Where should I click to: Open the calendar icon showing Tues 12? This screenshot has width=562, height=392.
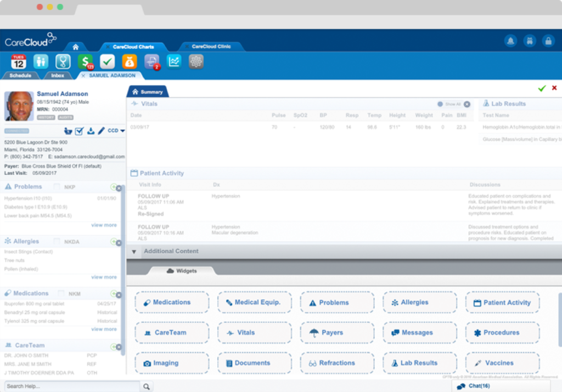[18, 61]
